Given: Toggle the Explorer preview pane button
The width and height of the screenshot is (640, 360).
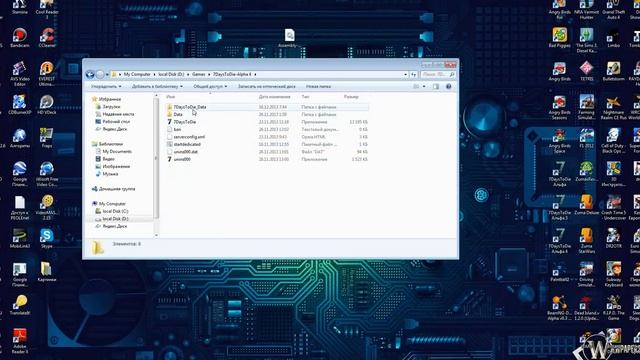Looking at the screenshot, I should pyautogui.click(x=436, y=87).
